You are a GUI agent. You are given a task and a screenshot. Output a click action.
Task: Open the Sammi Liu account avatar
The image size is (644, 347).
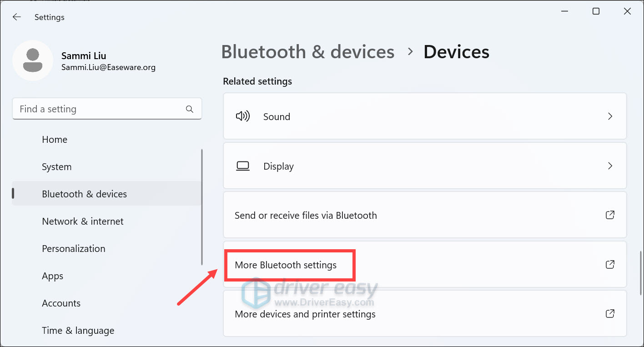coord(33,60)
